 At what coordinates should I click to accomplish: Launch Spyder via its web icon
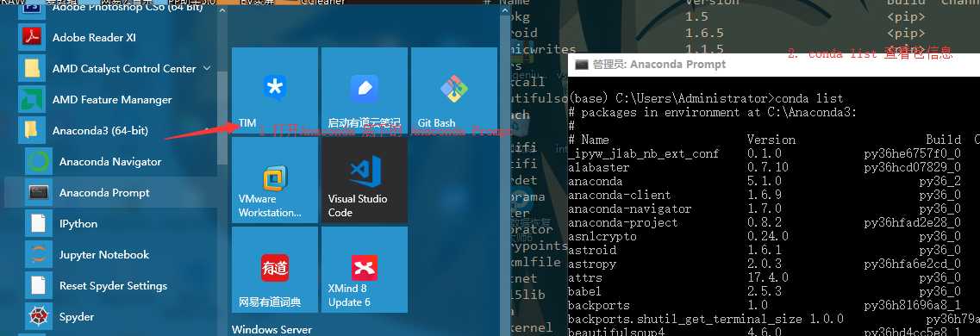(39, 317)
